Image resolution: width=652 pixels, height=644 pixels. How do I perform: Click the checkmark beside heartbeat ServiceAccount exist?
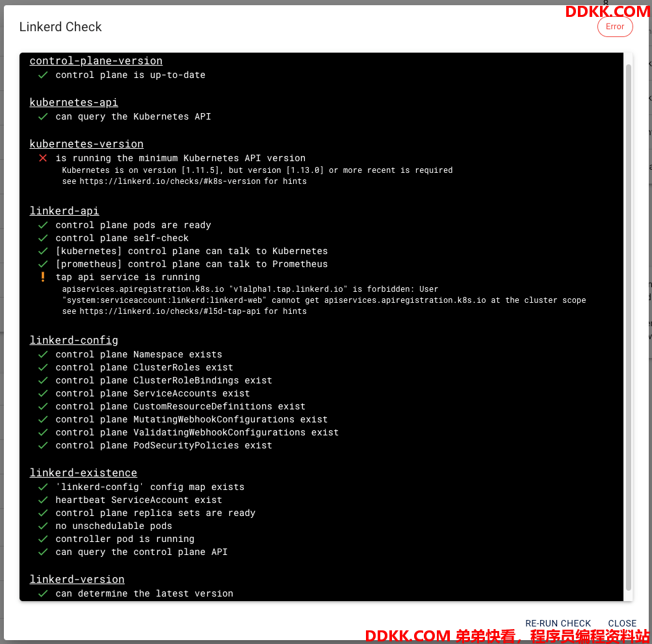coord(43,500)
